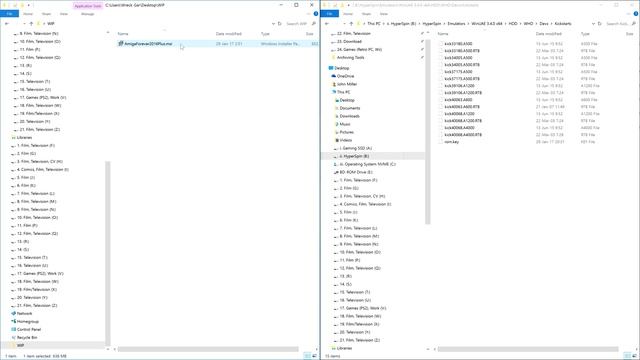
Task: Click the Emulators breadcrumb in address bar
Action: click(456, 24)
